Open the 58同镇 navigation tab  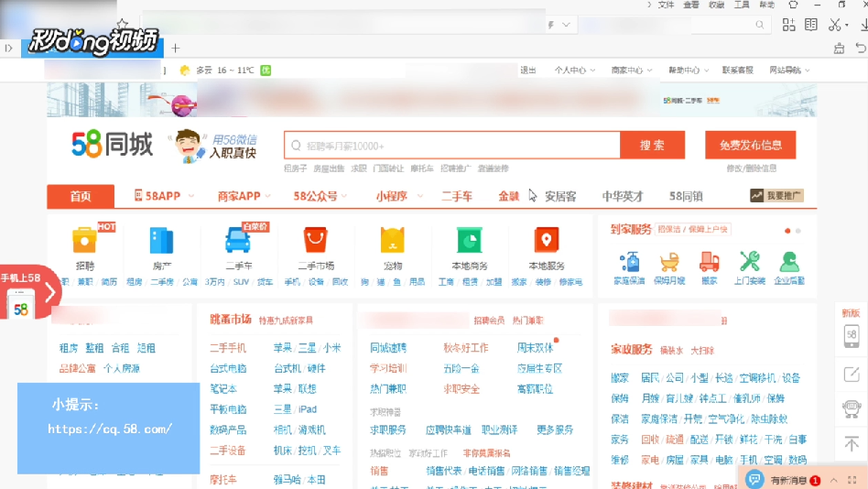686,196
